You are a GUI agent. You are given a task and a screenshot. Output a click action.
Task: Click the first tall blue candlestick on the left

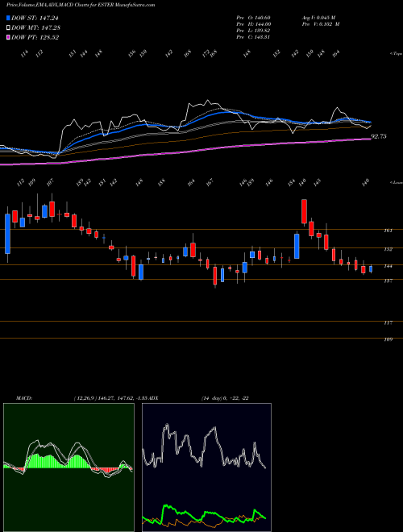tap(7, 234)
